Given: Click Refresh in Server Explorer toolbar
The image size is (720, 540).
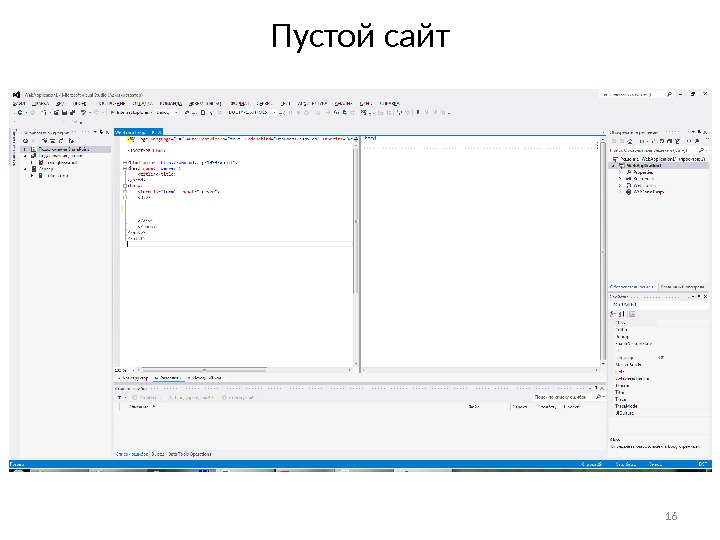Looking at the screenshot, I should (26, 141).
